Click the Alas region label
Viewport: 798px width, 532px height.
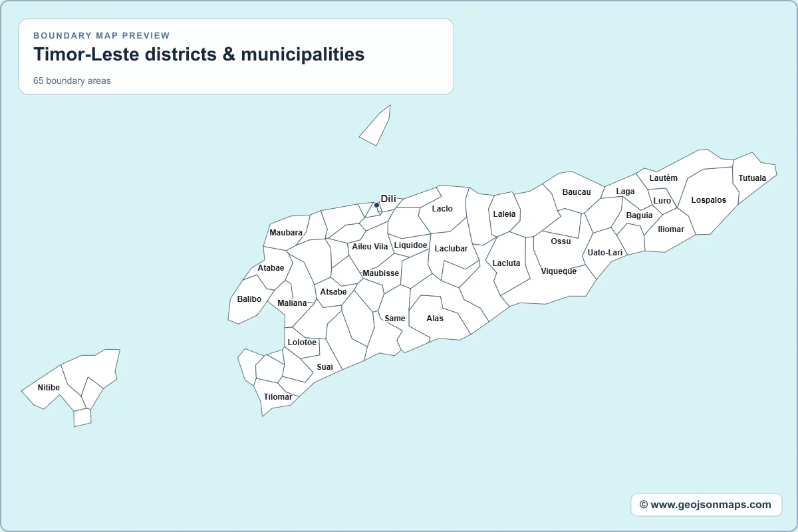pos(435,319)
